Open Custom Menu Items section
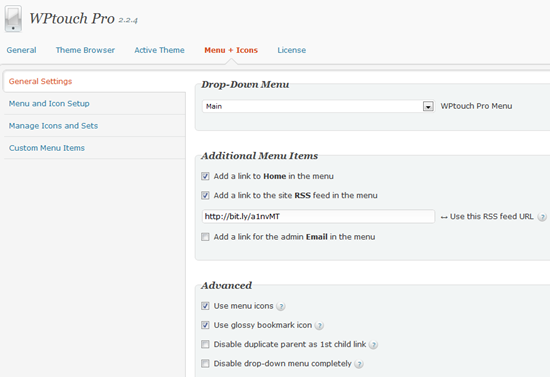550x377 pixels. pyautogui.click(x=94, y=148)
